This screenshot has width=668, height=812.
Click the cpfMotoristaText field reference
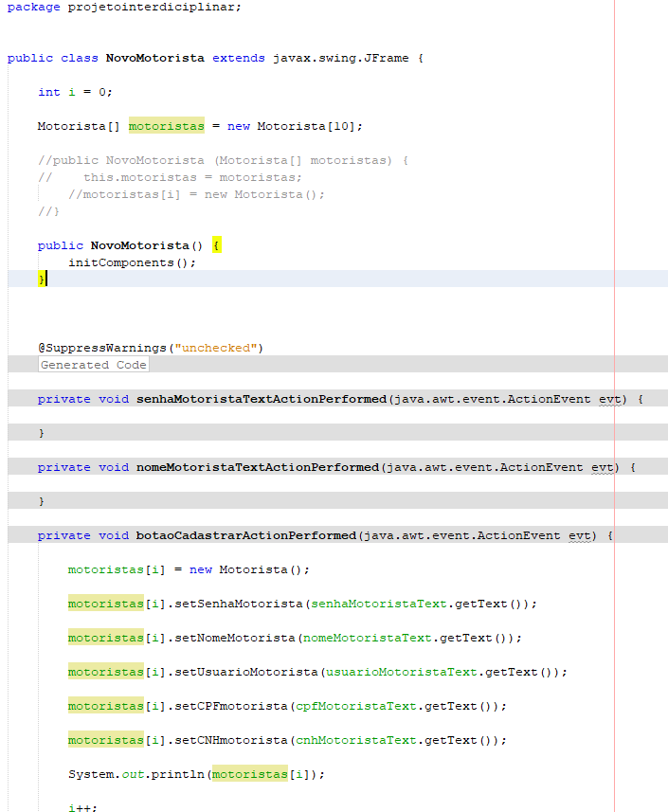[355, 707]
